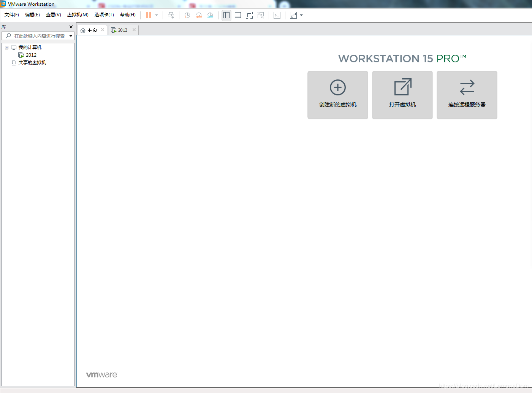This screenshot has height=393, width=532.
Task: Open the 编辑(E) menu
Action: [32, 15]
